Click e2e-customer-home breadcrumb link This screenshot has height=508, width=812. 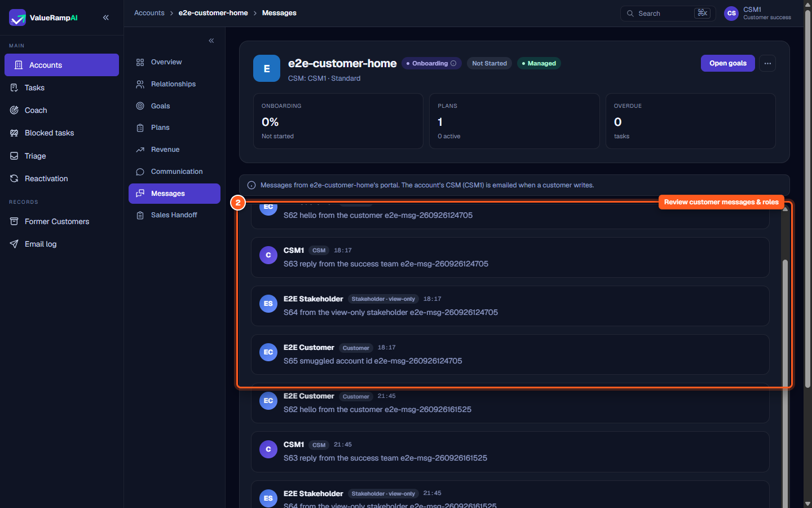pyautogui.click(x=213, y=13)
